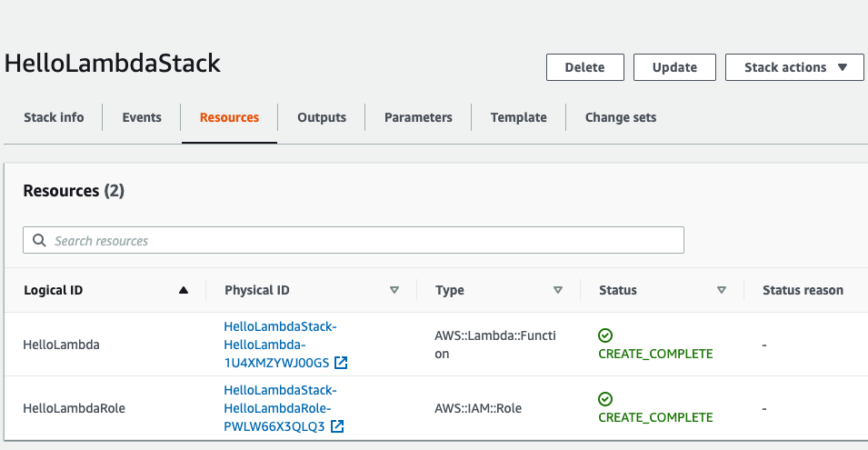Click CREATE_COMPLETE status in HelloLambda row
The height and width of the screenshot is (450, 868).
point(655,354)
